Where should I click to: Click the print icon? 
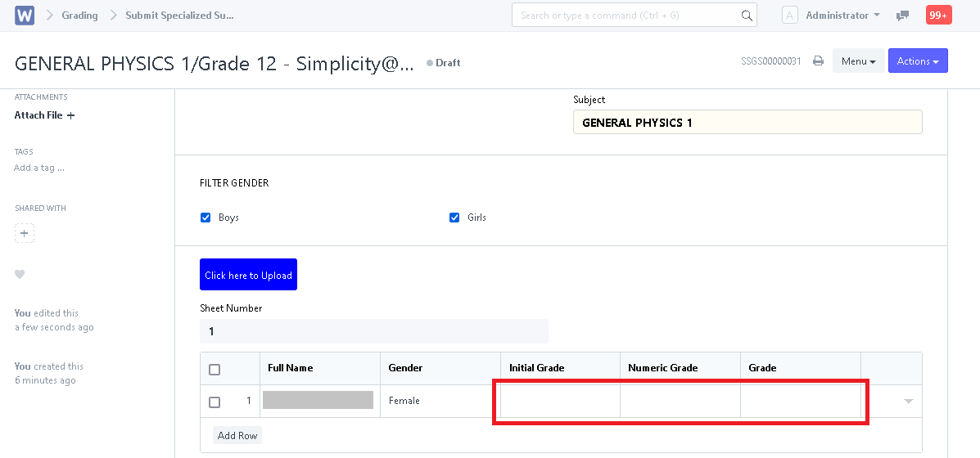[x=818, y=61]
